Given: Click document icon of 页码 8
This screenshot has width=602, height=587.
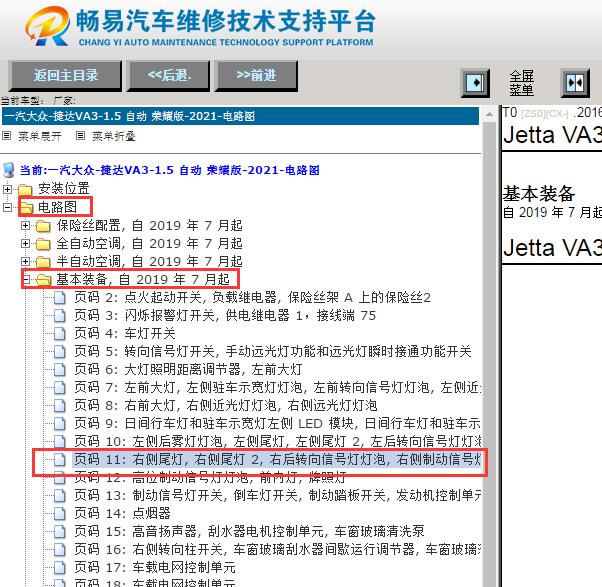Looking at the screenshot, I should click(x=60, y=405).
